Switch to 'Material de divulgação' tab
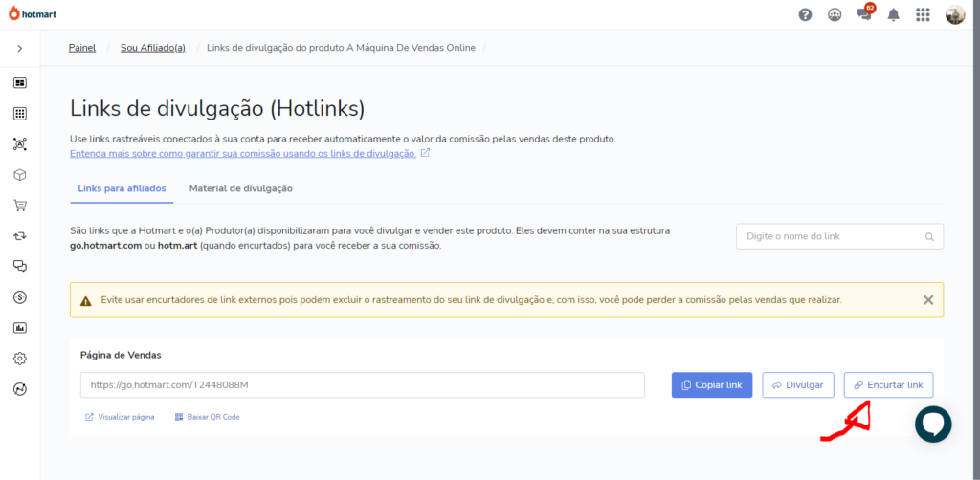980x480 pixels. tap(241, 188)
